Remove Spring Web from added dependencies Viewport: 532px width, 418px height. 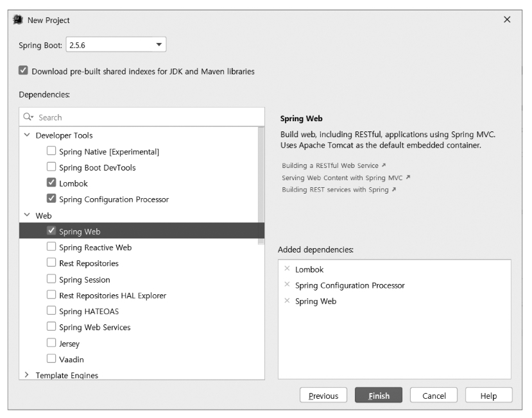[287, 301]
